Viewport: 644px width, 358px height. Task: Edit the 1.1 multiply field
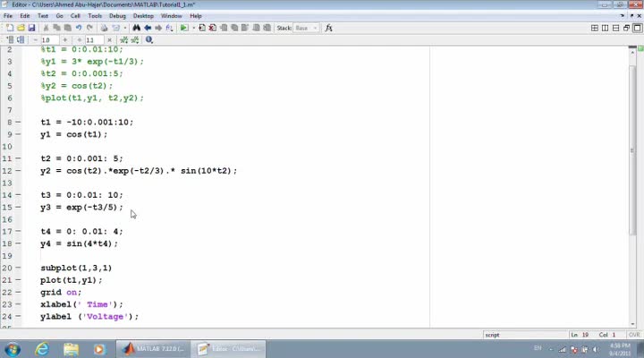[94, 40]
